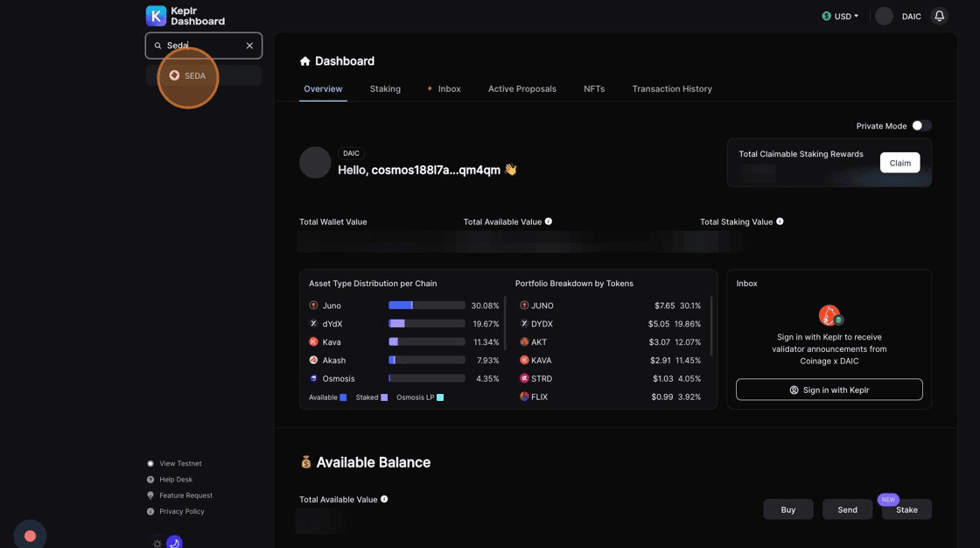The width and height of the screenshot is (980, 548).
Task: Expand the USD currency dropdown
Action: pos(841,16)
